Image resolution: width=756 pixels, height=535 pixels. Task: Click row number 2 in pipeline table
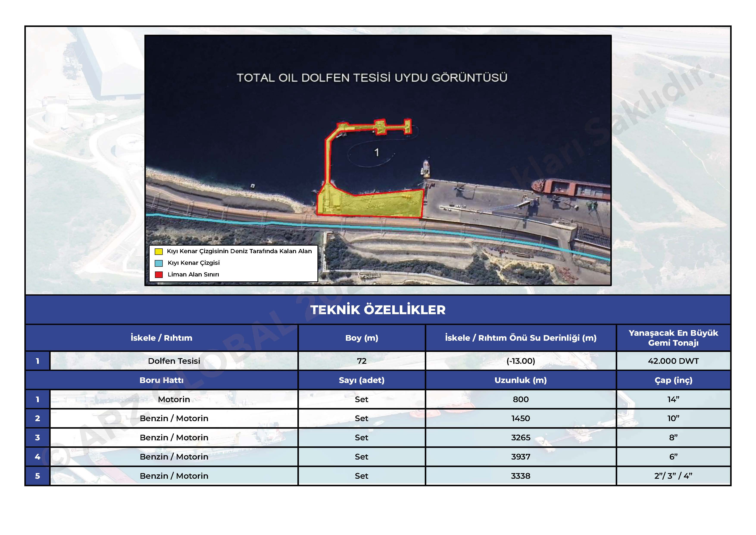tap(37, 418)
